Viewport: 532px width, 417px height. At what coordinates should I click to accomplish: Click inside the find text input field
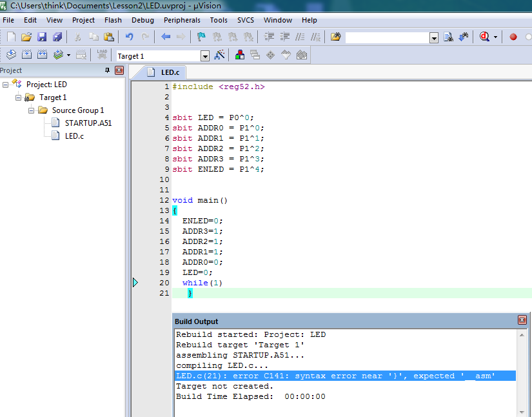[388, 37]
